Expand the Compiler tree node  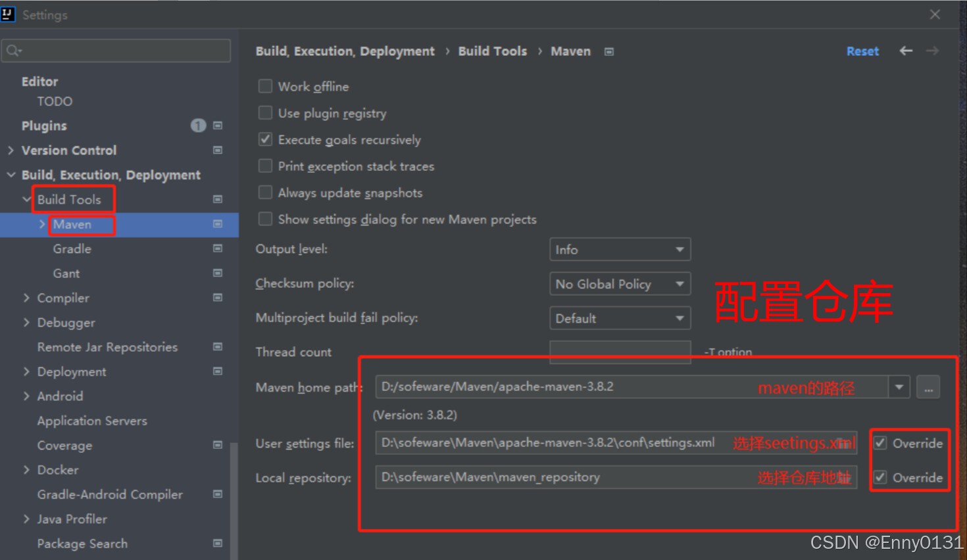point(26,298)
